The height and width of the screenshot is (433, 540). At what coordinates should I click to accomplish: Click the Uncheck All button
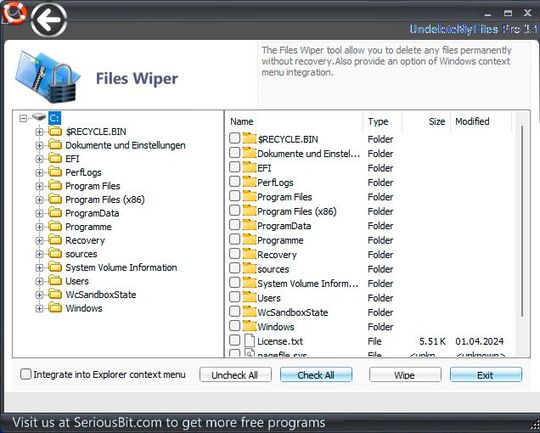(235, 375)
